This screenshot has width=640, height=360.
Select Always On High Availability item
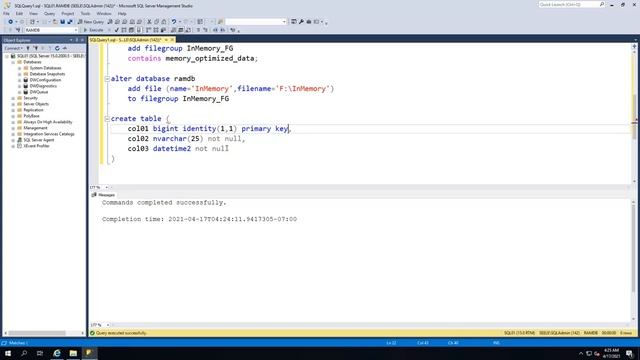coord(47,122)
